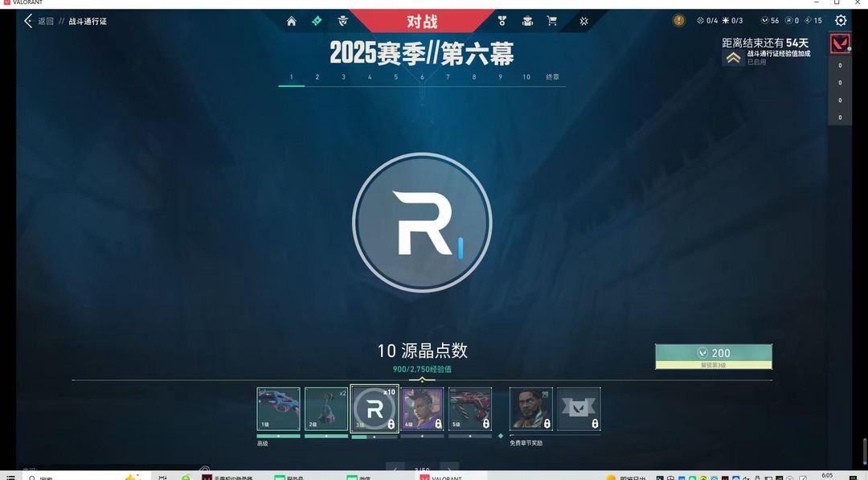Go to the home lobby icon
The width and height of the screenshot is (868, 480).
point(291,21)
